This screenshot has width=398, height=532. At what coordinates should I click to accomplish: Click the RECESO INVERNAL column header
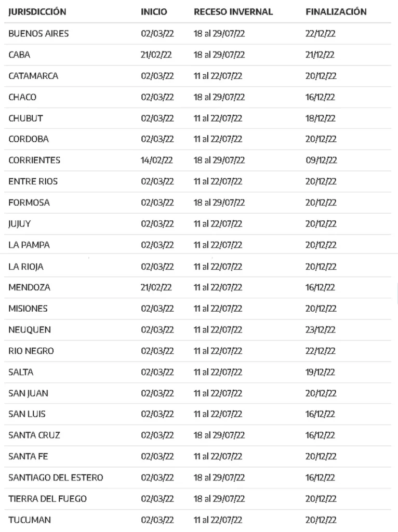[233, 12]
